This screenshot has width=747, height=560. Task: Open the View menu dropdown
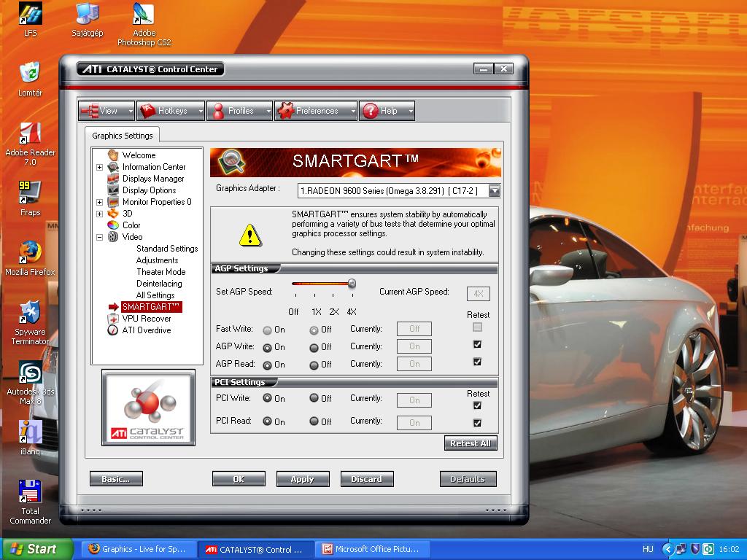coord(107,111)
